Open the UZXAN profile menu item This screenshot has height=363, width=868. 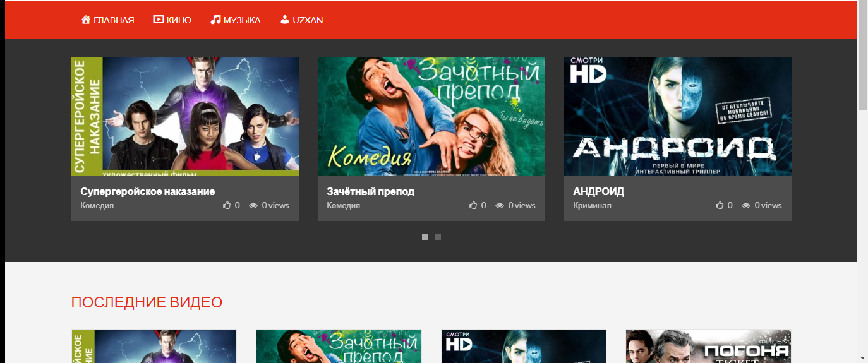tap(302, 20)
